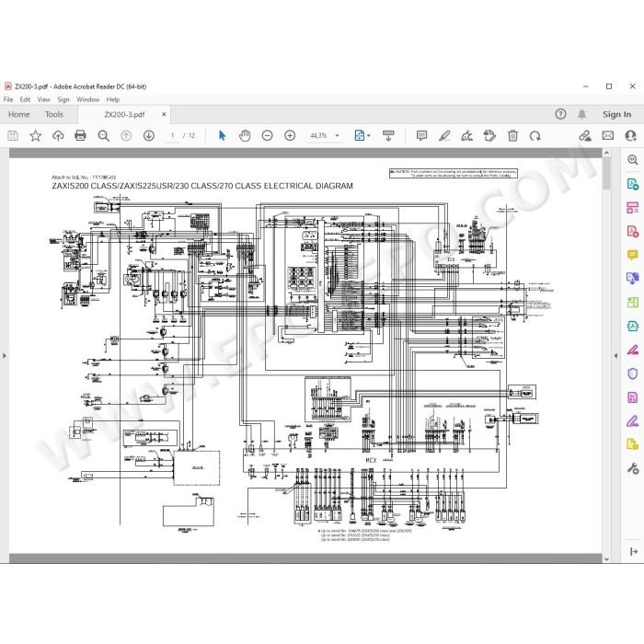This screenshot has height=644, width=644.
Task: Click the share with others person icon
Action: point(630,135)
